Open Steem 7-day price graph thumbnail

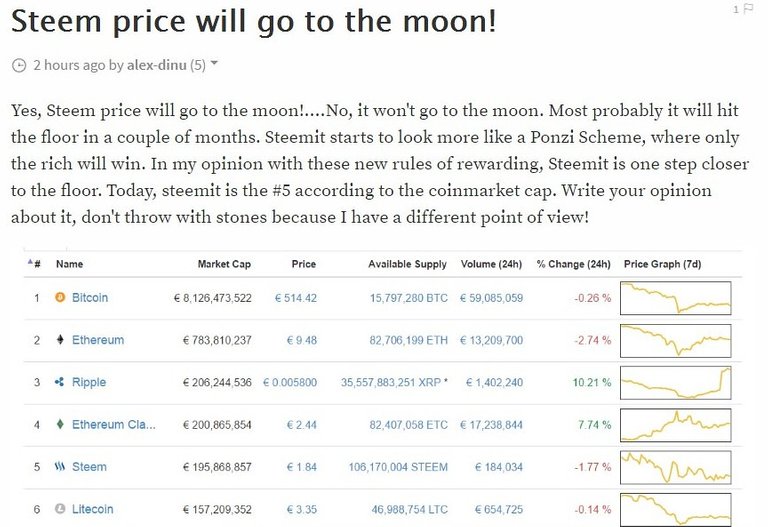point(675,467)
